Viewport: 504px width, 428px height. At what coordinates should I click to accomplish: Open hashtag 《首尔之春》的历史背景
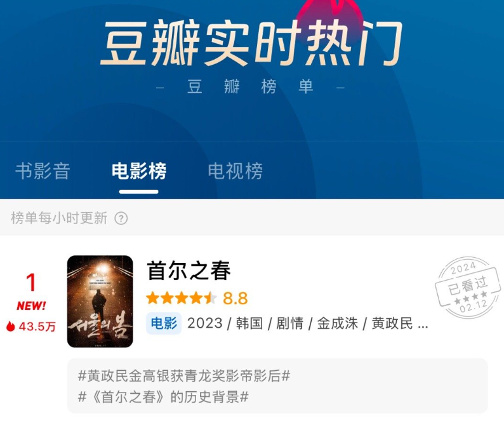pos(163,397)
